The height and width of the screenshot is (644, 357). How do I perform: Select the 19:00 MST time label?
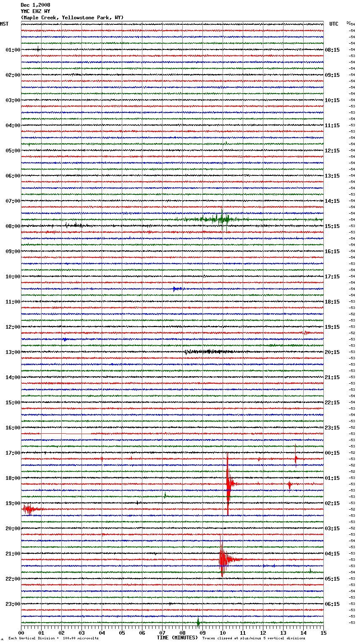coord(13,503)
